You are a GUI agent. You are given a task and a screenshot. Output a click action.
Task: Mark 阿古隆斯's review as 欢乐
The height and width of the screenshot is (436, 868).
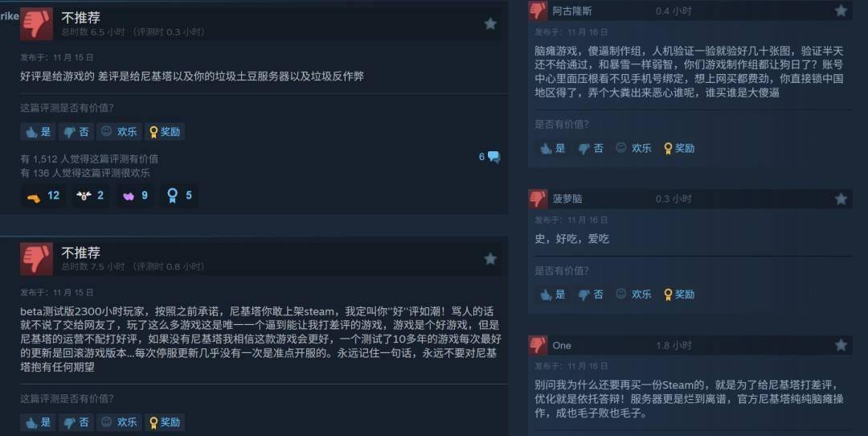coord(634,148)
